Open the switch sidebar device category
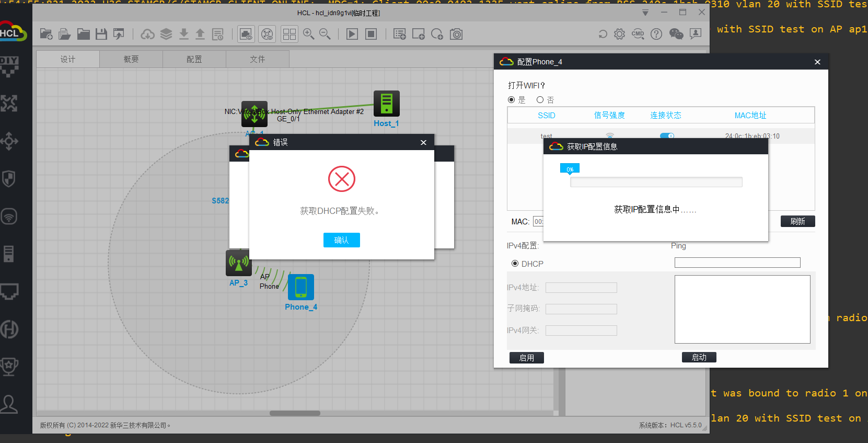868x443 pixels. (x=9, y=141)
